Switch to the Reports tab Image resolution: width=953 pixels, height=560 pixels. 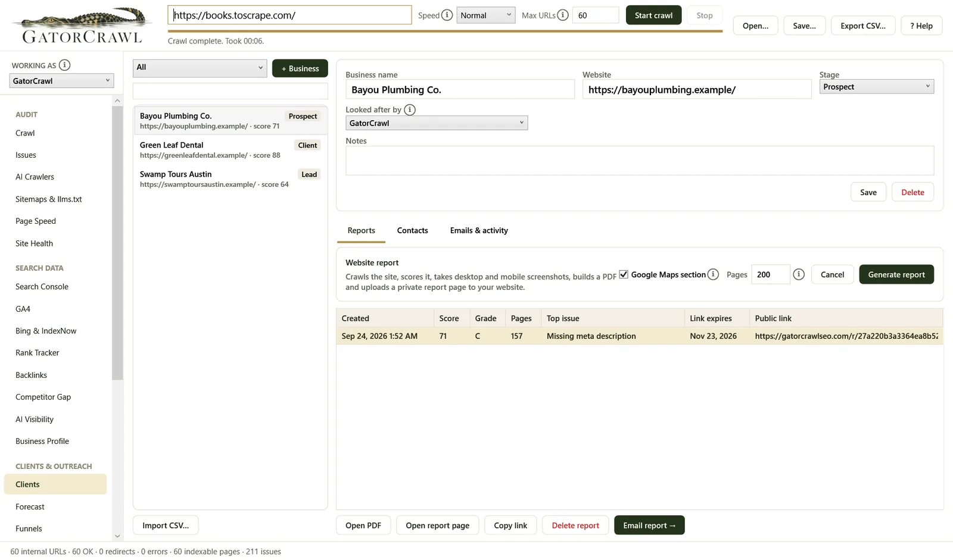361,231
